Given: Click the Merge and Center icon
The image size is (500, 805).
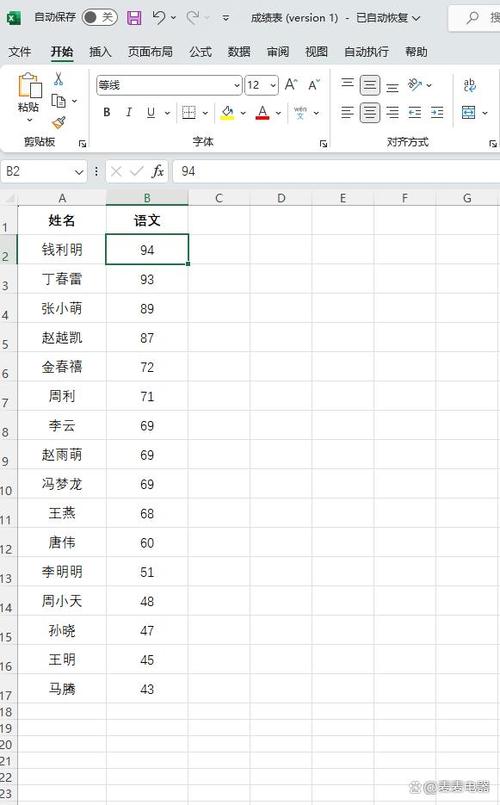Looking at the screenshot, I should coord(469,112).
